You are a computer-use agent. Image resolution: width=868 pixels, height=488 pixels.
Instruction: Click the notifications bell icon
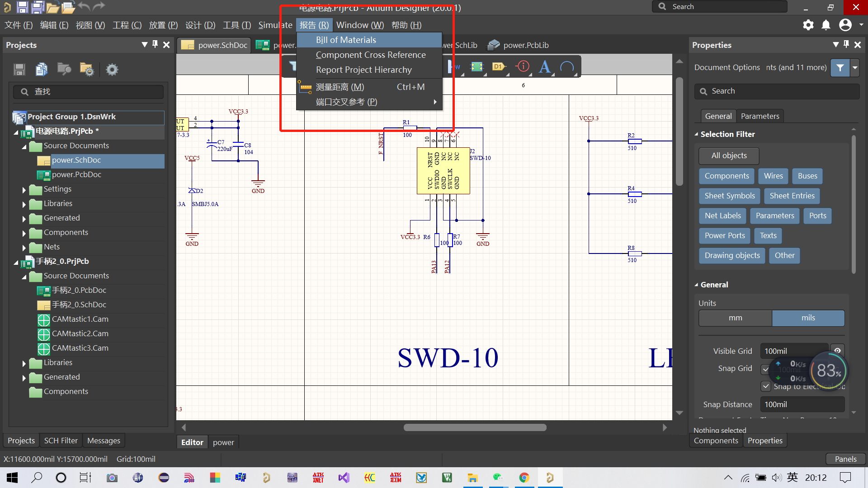tap(826, 25)
